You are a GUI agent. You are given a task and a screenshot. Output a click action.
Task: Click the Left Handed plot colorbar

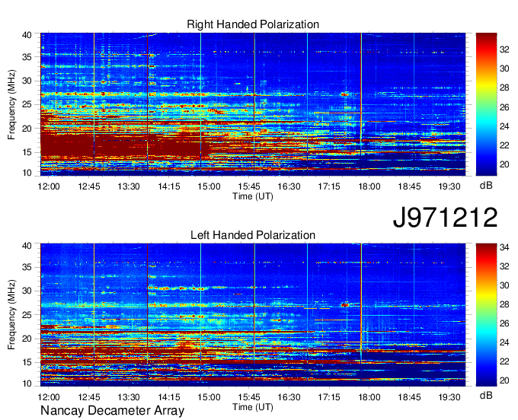pyautogui.click(x=486, y=315)
